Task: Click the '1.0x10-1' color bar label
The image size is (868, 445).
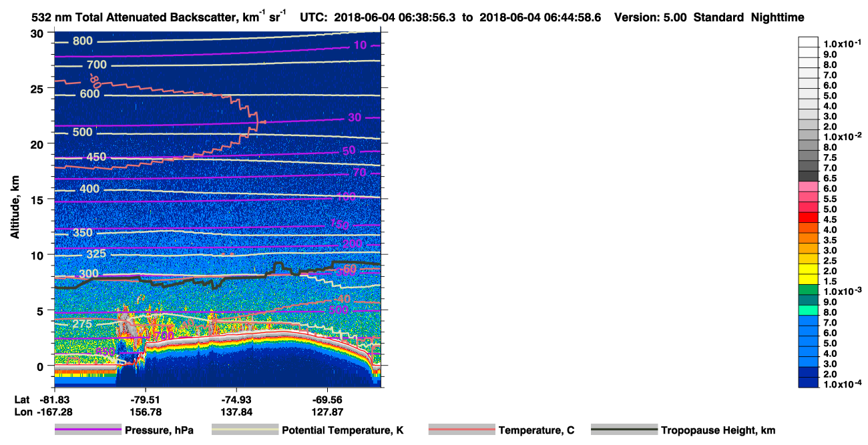Action: click(x=841, y=44)
